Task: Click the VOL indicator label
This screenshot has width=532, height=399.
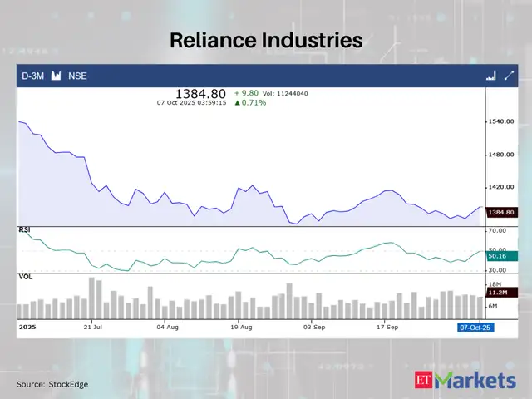Action: click(x=26, y=275)
